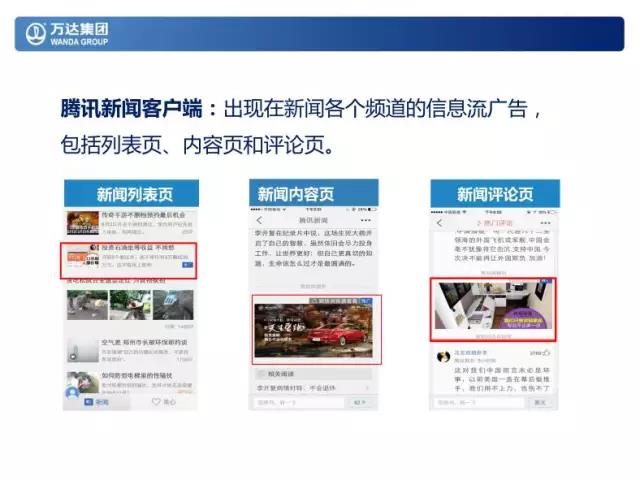Open the first news thumbnail in the list page
Image resolution: width=640 pixels, height=480 pixels.
pyautogui.click(x=83, y=222)
